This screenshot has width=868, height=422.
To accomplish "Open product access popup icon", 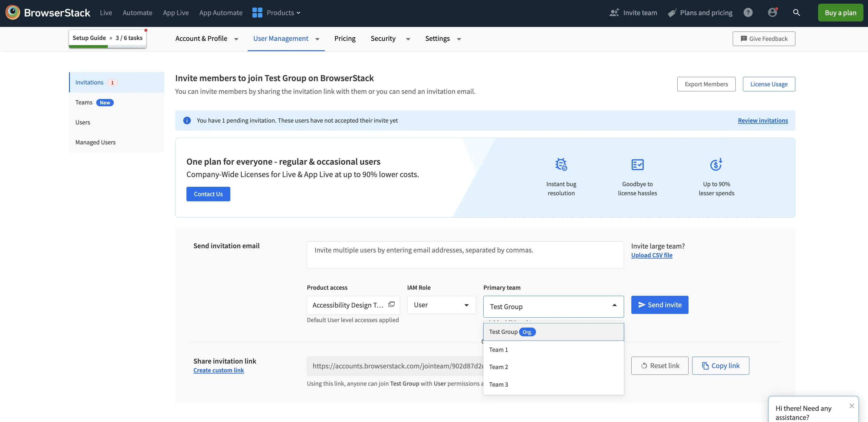I will [x=391, y=304].
